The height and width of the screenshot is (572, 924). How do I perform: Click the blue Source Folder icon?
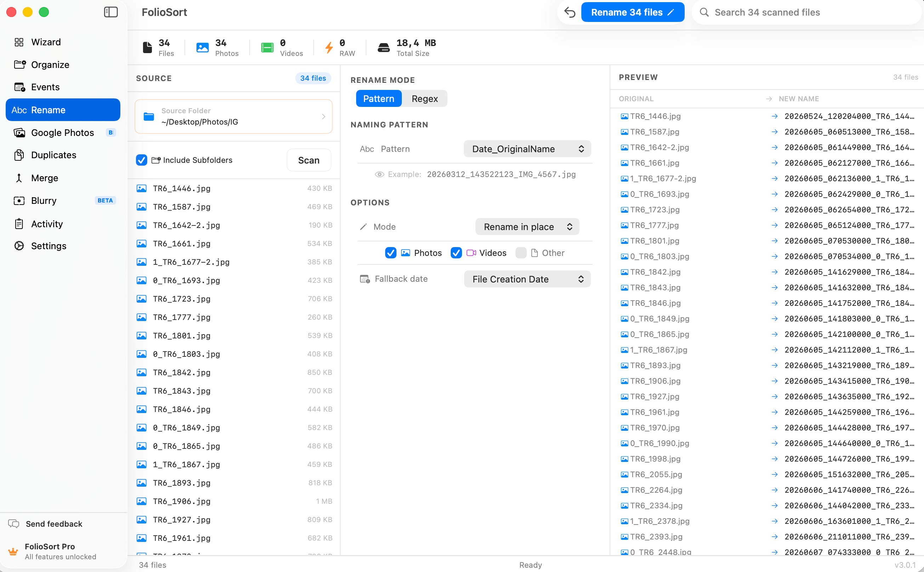[x=149, y=116]
